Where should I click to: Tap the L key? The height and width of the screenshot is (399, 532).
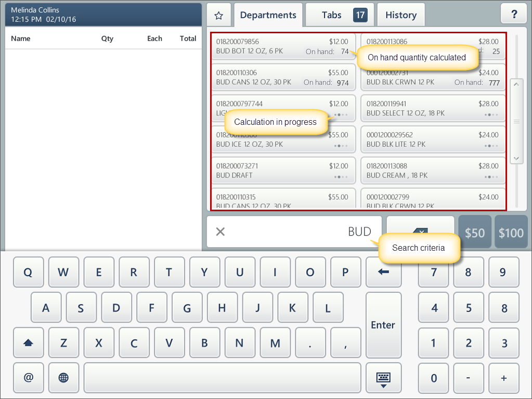click(x=328, y=307)
